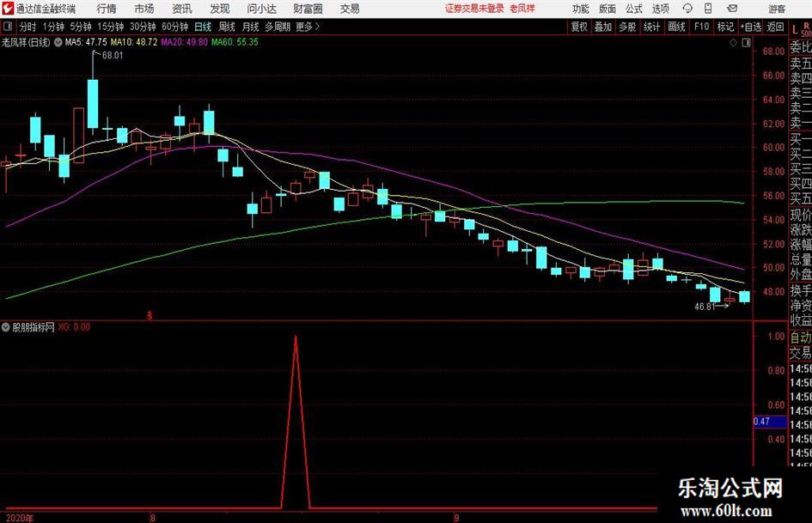Open the 市场 menu

pos(144,9)
